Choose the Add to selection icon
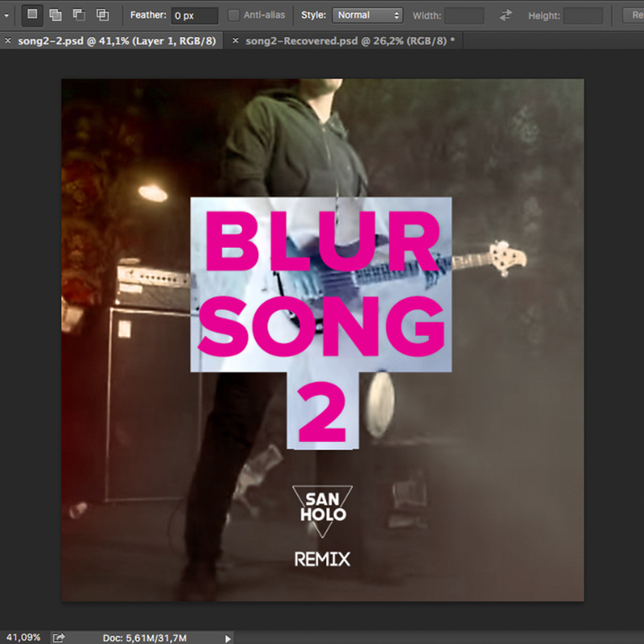This screenshot has width=644, height=644. pyautogui.click(x=56, y=15)
